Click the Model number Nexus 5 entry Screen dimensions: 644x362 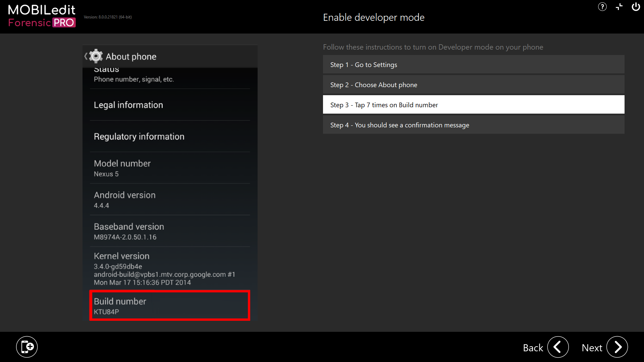(x=170, y=168)
